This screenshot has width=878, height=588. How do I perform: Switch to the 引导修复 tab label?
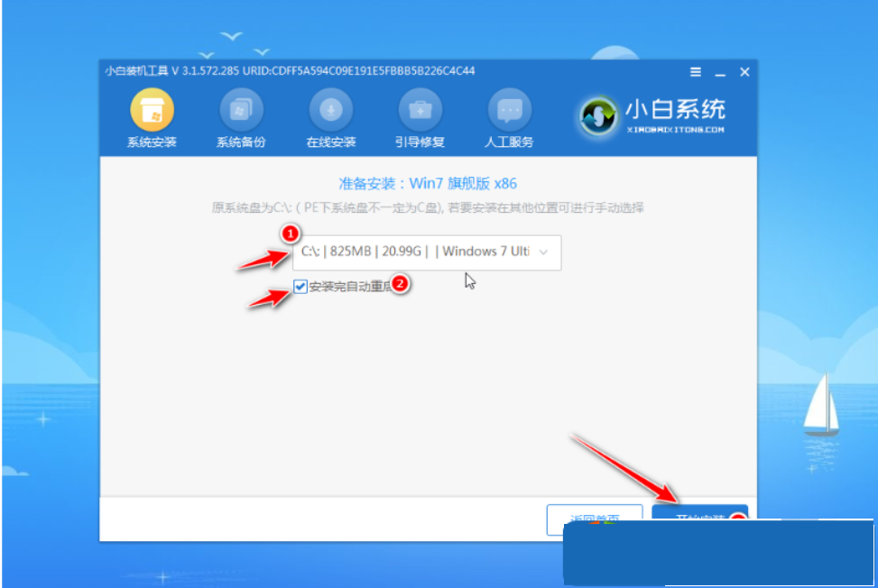point(420,142)
